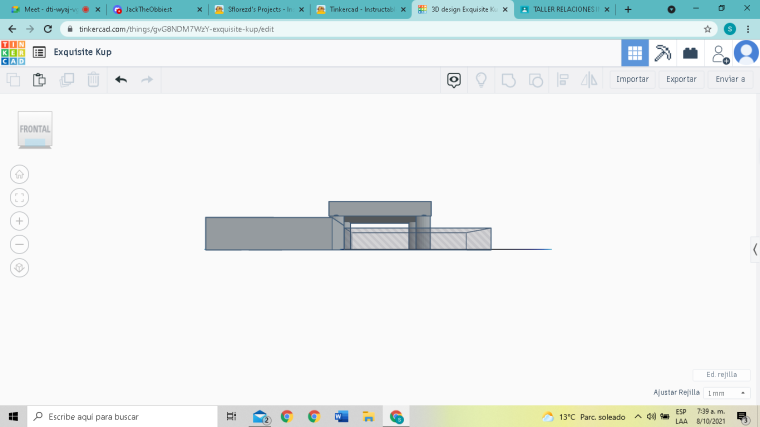The height and width of the screenshot is (427, 760).
Task: Switch to Tinkercad - Instructables tab
Action: (x=361, y=9)
